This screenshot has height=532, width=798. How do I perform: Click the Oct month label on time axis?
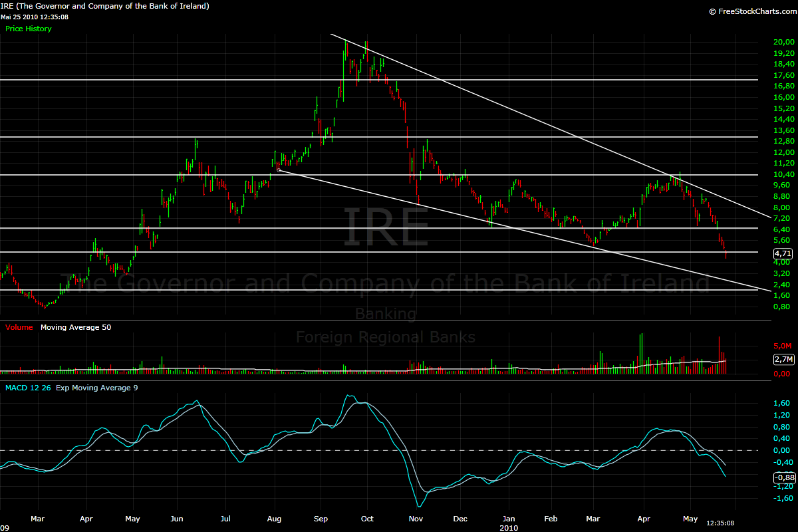368,518
